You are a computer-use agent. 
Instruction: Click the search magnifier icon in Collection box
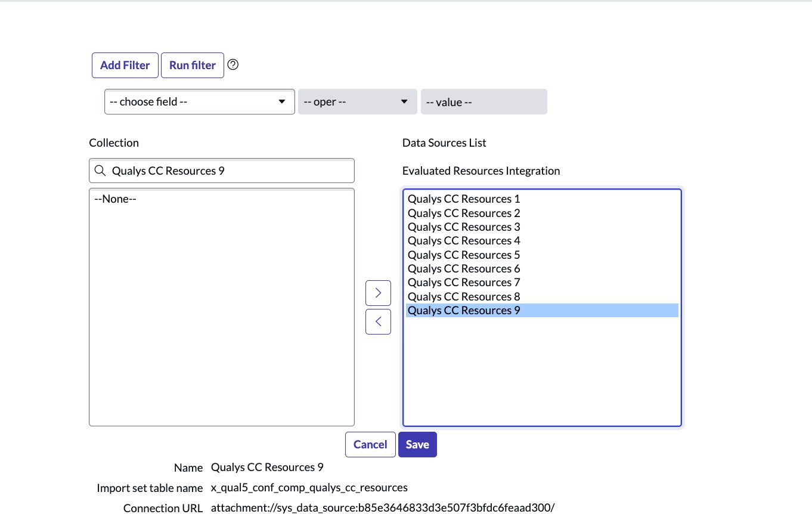coord(100,171)
